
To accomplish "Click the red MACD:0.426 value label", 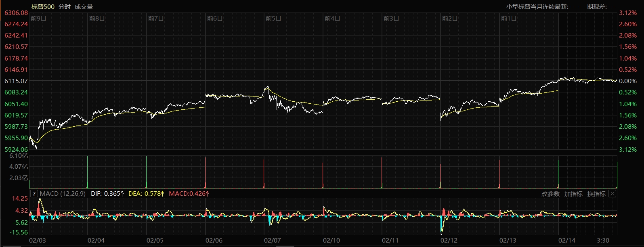I will 189,194.
